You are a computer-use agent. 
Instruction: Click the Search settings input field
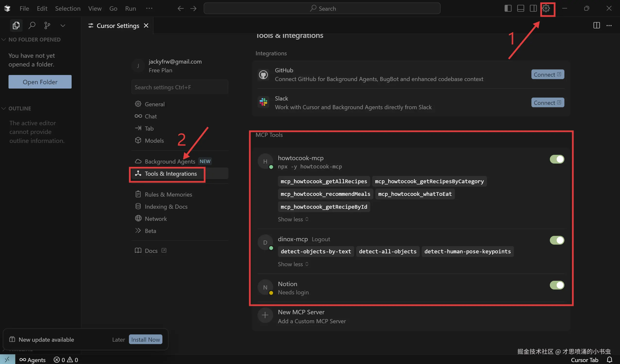tap(180, 87)
